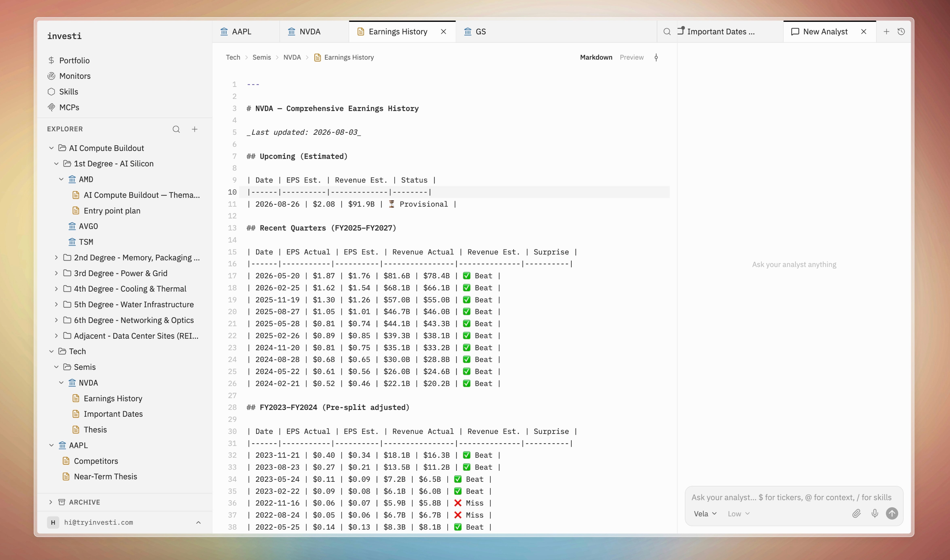Search the Explorer tree
Viewport: 950px width, 560px height.
coord(176,129)
